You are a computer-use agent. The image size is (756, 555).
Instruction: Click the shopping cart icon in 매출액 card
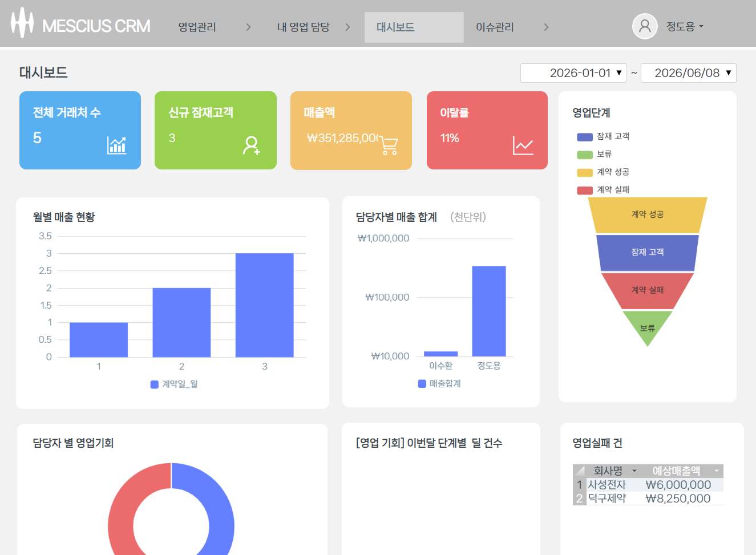click(x=389, y=145)
